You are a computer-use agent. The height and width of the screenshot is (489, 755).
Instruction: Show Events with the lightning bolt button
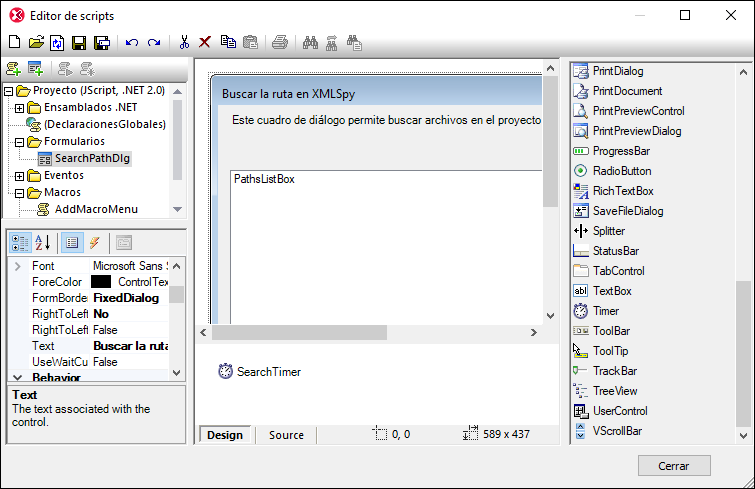click(x=95, y=242)
